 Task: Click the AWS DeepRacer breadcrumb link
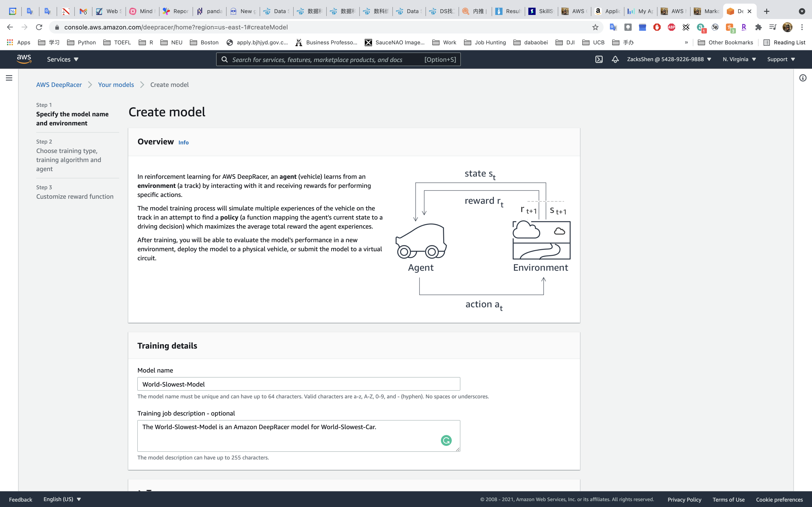point(59,85)
